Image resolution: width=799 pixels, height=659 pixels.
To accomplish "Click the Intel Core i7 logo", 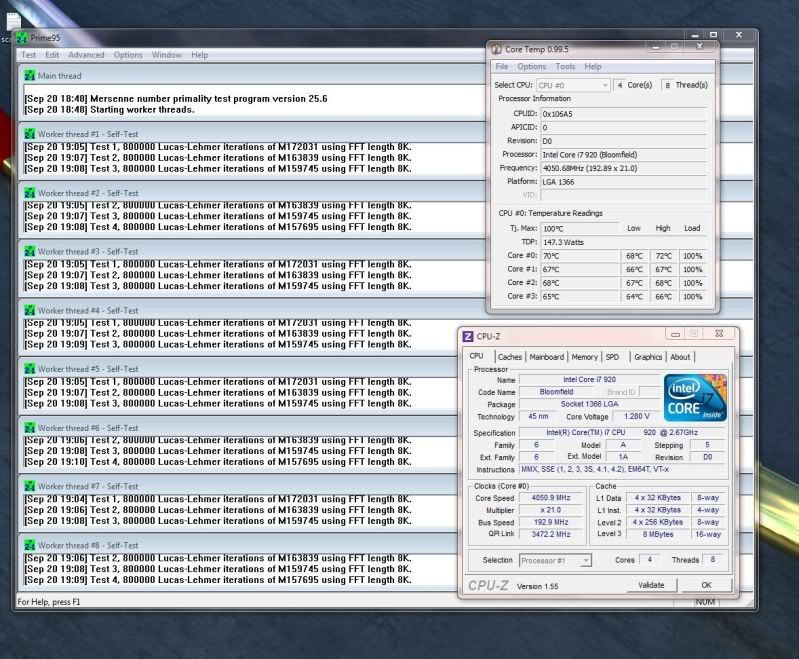I will (x=695, y=397).
